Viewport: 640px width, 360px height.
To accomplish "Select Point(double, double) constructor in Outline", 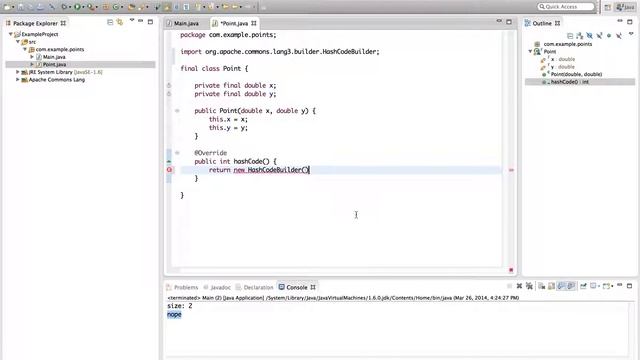I will pyautogui.click(x=576, y=74).
